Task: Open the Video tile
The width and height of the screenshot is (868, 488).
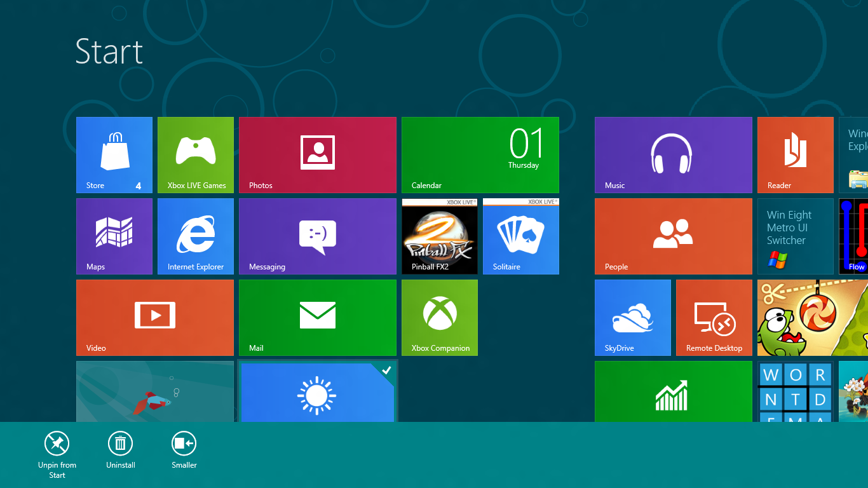Action: point(155,318)
